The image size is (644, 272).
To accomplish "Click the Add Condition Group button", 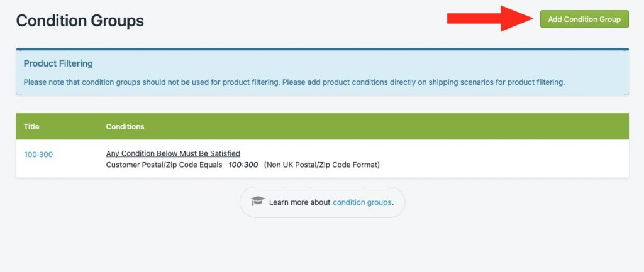I will [584, 19].
